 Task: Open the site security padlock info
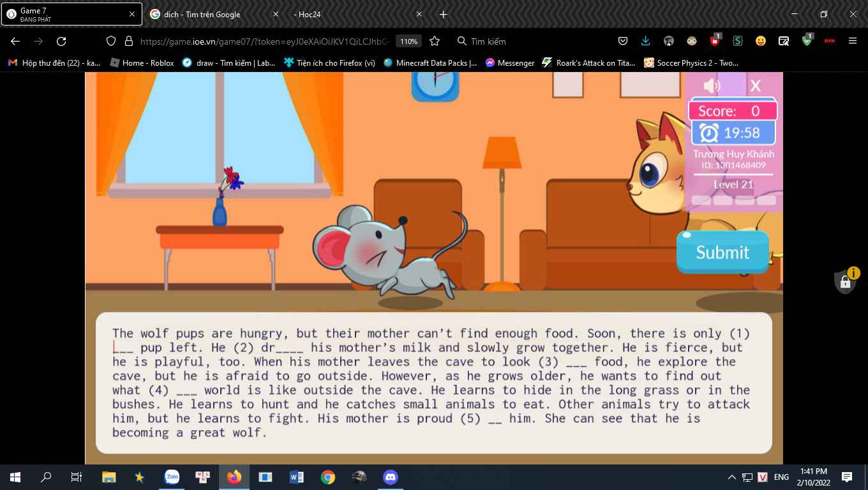(x=129, y=41)
